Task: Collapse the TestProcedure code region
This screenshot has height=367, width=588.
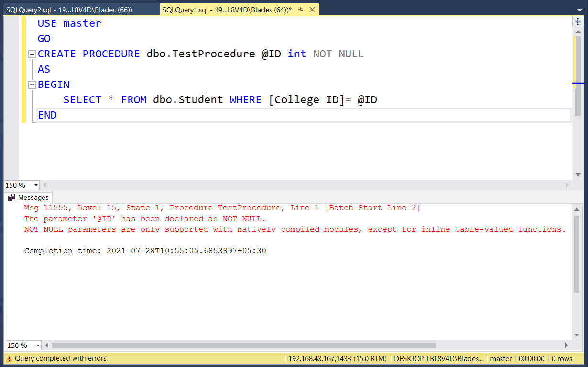Action: [x=32, y=54]
